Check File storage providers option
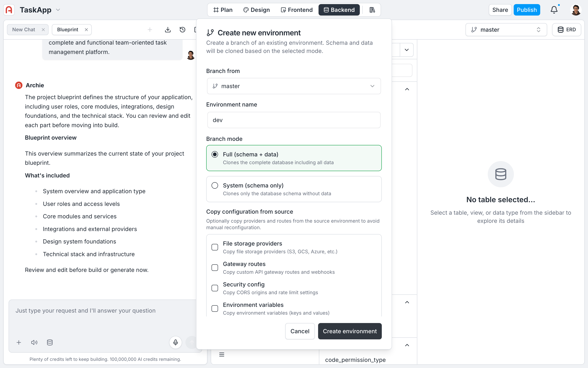 click(x=215, y=247)
